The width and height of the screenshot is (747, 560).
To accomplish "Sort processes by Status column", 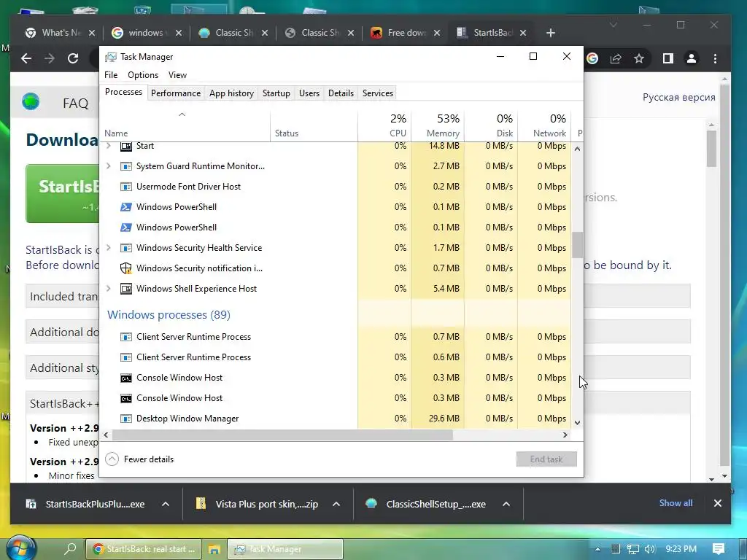I will pyautogui.click(x=314, y=125).
